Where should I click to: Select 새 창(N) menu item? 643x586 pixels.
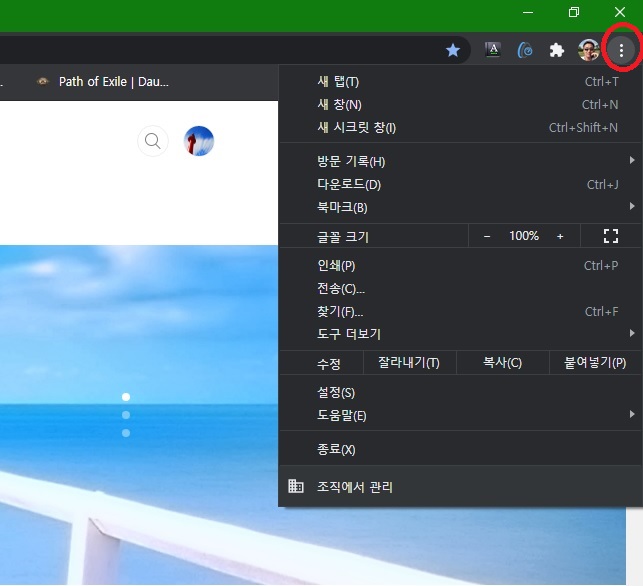[x=460, y=105]
